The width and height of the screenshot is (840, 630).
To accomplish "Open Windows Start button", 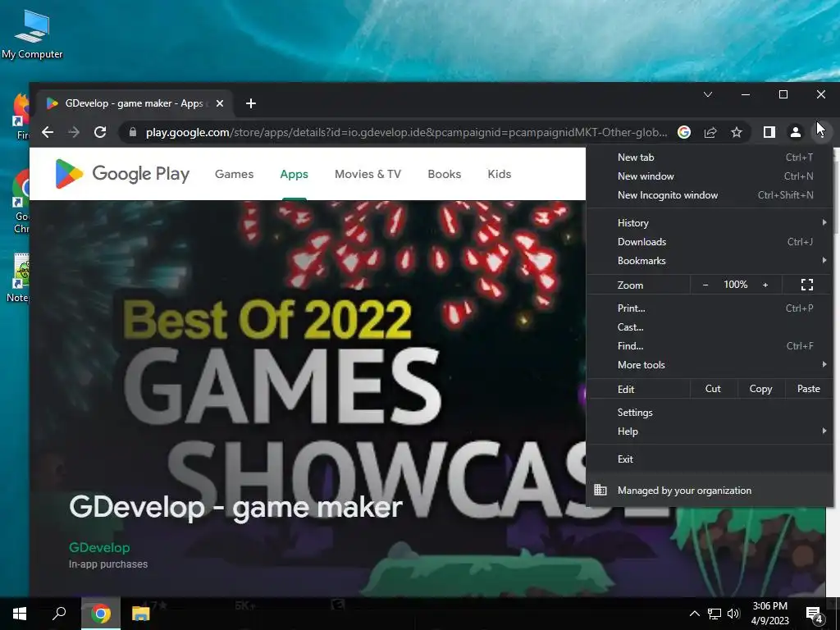I will click(20, 614).
